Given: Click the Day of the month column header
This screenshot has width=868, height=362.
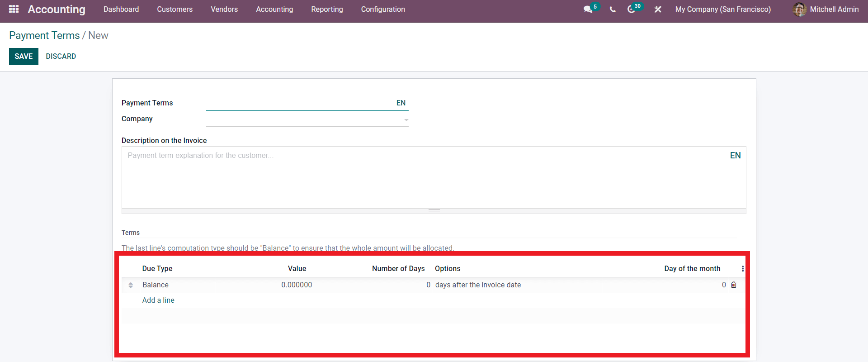Looking at the screenshot, I should click(692, 268).
